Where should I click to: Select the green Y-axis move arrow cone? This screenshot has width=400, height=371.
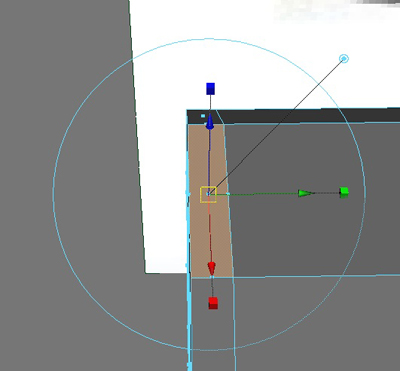pyautogui.click(x=306, y=193)
